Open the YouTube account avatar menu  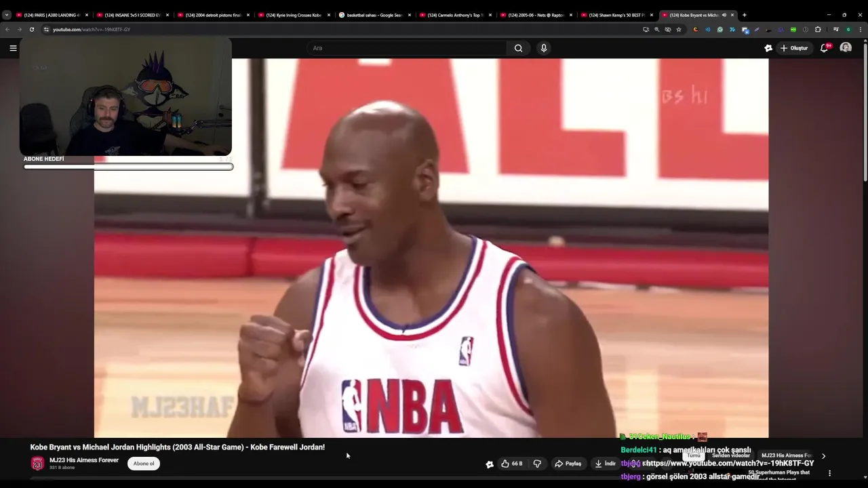tap(846, 48)
